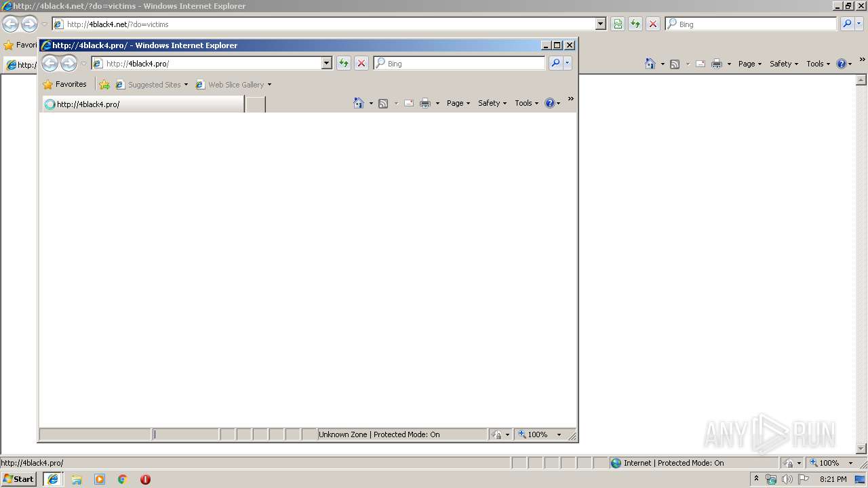Open Windows Media Player in taskbar
Image resolution: width=868 pixels, height=488 pixels.
(100, 479)
